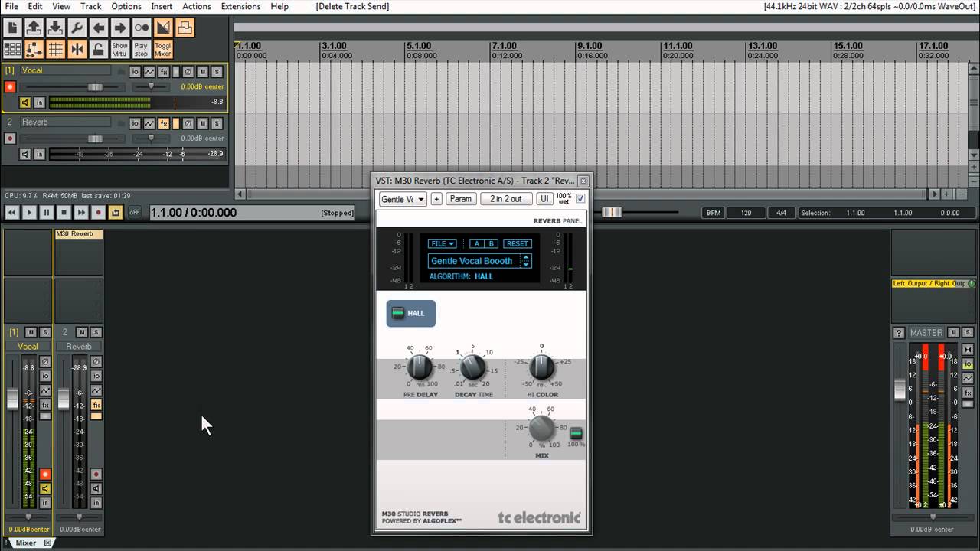Toggle the 100% mix lock switch
Viewport: 980px width, 551px height.
pyautogui.click(x=576, y=433)
